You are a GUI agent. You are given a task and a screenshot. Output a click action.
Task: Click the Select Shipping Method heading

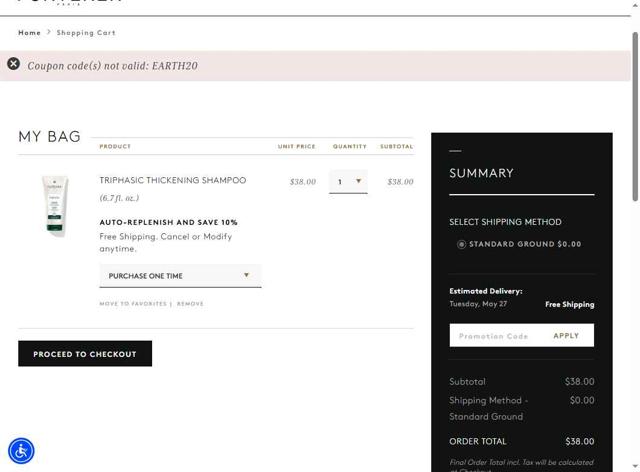(505, 222)
